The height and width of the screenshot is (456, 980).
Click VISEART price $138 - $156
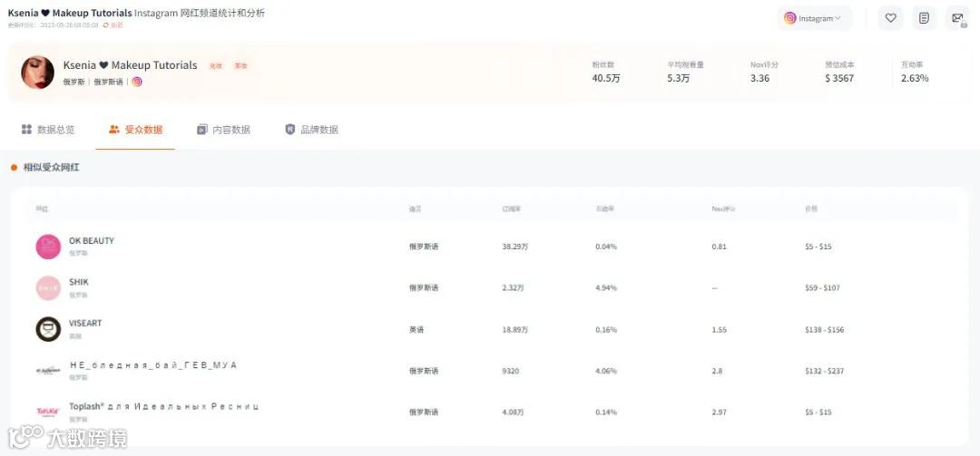pos(824,329)
